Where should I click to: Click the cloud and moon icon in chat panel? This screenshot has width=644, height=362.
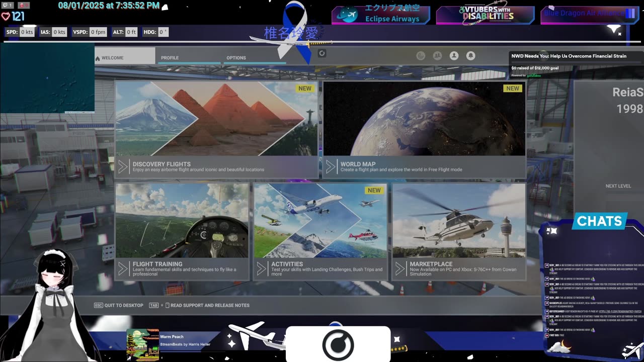pos(559,346)
